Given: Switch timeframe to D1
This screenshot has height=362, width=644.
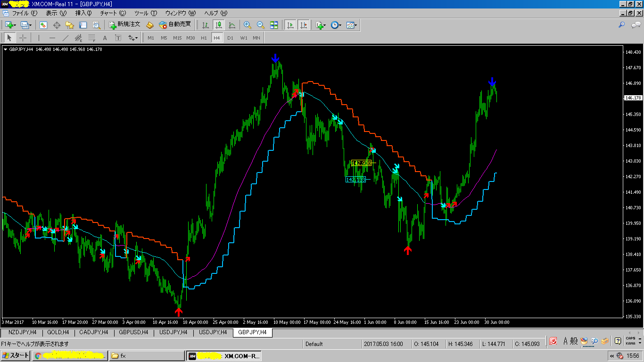Looking at the screenshot, I should coord(230,38).
